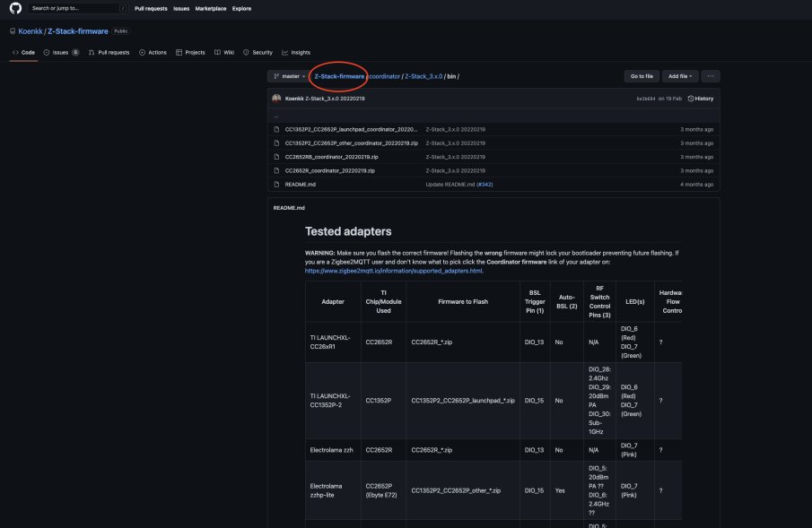Click Koenkk's avatar in commit row
Image resolution: width=812 pixels, height=528 pixels.
(276, 99)
